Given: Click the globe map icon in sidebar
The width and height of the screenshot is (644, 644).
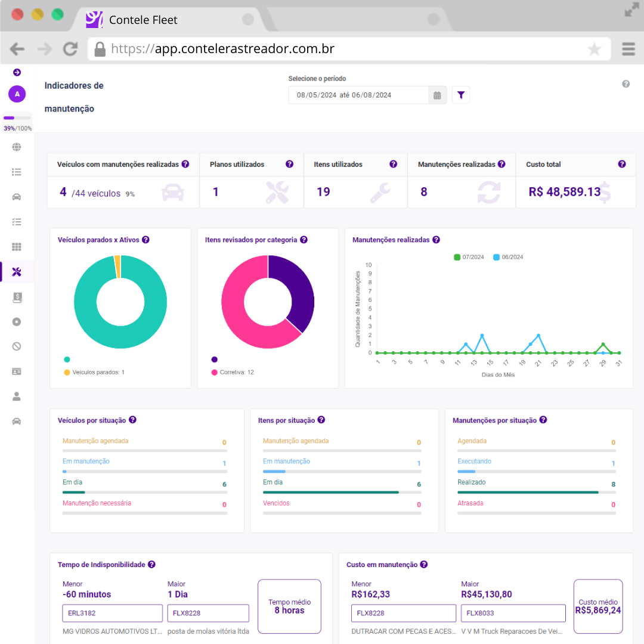Looking at the screenshot, I should pos(17,147).
